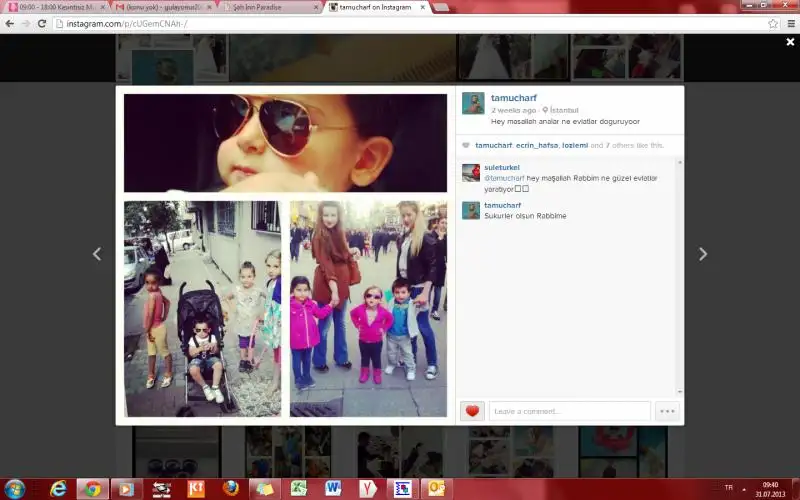Click suleturkel's comment avatar
This screenshot has height=500, width=800.
pyautogui.click(x=471, y=173)
